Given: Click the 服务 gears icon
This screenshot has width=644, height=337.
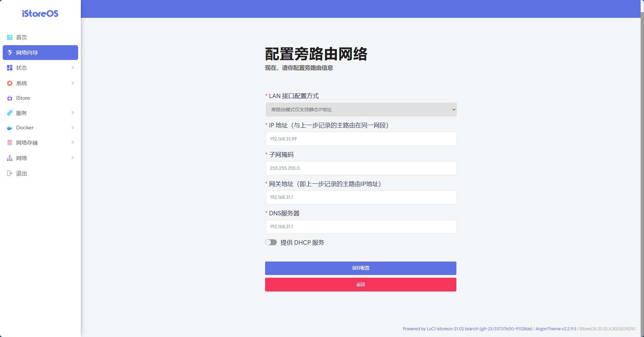Looking at the screenshot, I should tap(10, 113).
